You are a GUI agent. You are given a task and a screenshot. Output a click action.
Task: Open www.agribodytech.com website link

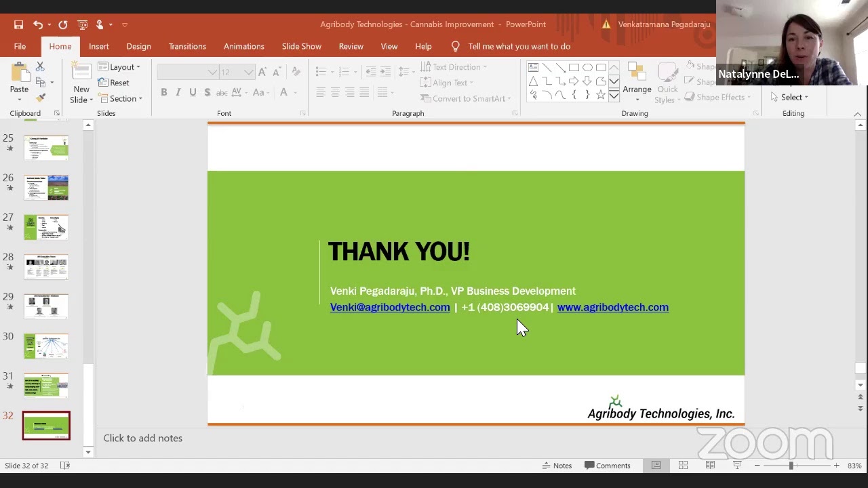pyautogui.click(x=613, y=307)
